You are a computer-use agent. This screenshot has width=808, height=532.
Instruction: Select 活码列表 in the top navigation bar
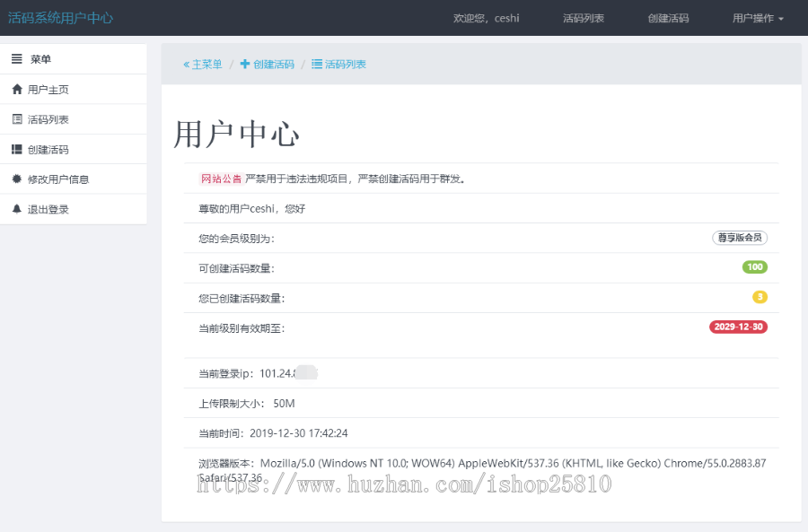(584, 17)
